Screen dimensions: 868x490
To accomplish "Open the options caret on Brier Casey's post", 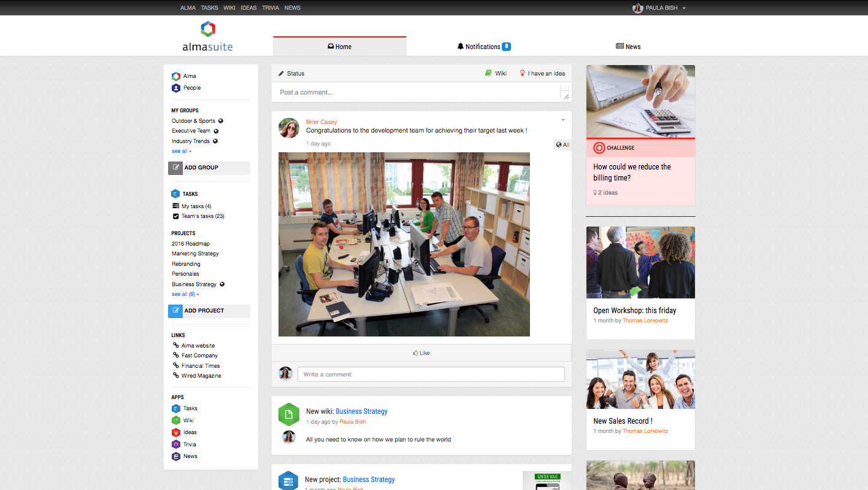I will click(x=563, y=120).
